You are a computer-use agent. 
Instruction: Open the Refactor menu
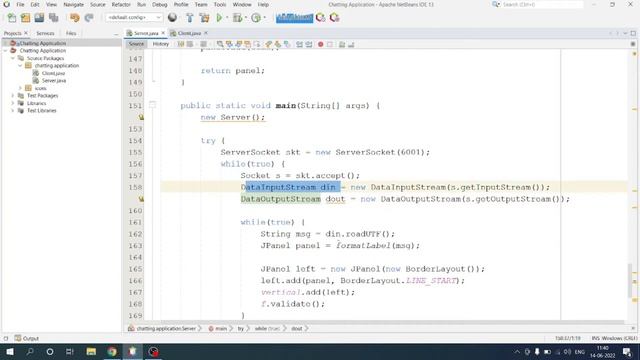tap(121, 4)
